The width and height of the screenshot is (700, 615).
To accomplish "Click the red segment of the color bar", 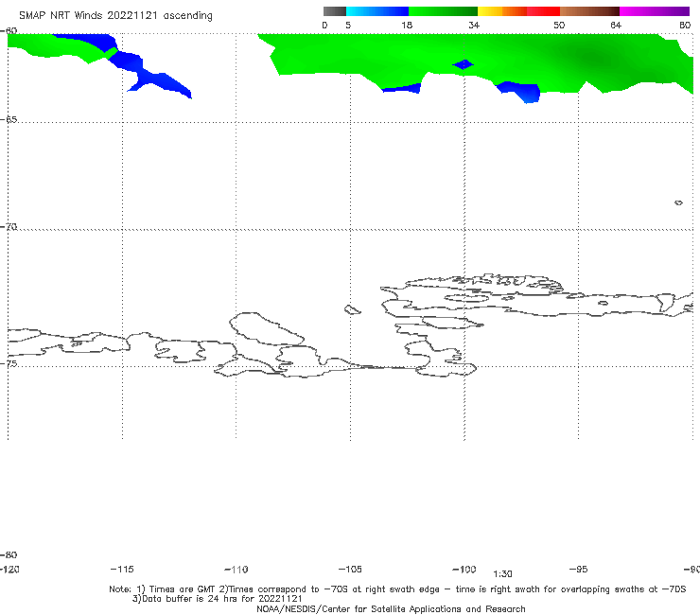I will (543, 11).
